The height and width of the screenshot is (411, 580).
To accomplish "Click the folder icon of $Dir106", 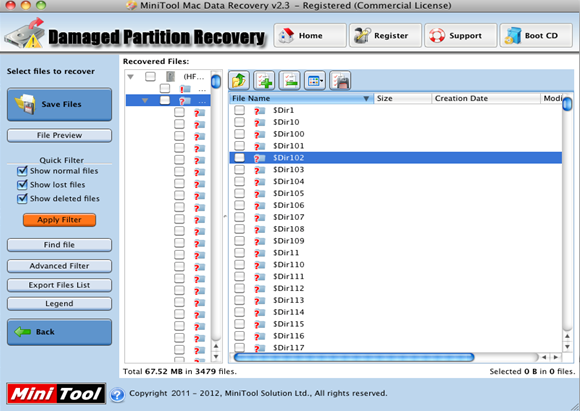I will 260,205.
